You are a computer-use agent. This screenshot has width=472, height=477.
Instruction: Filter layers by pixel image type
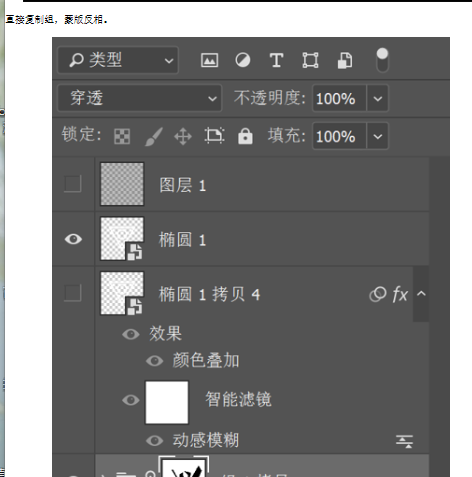coord(209,61)
